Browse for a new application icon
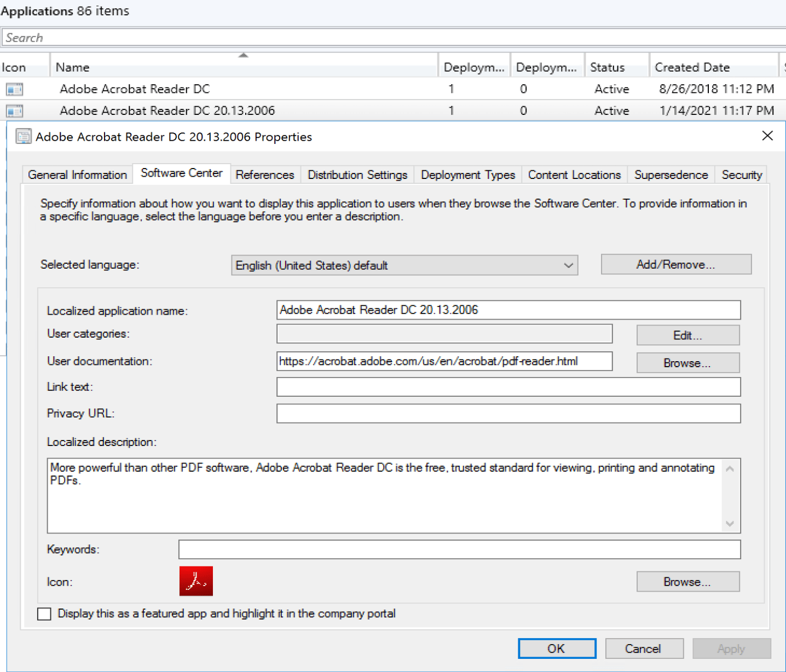Viewport: 786px width, 672px height. pyautogui.click(x=687, y=581)
